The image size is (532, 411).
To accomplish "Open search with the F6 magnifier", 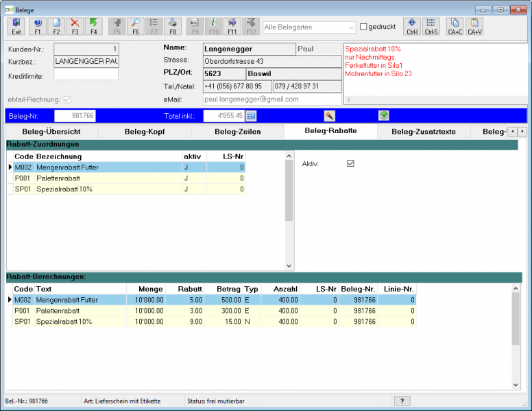I will 136,27.
